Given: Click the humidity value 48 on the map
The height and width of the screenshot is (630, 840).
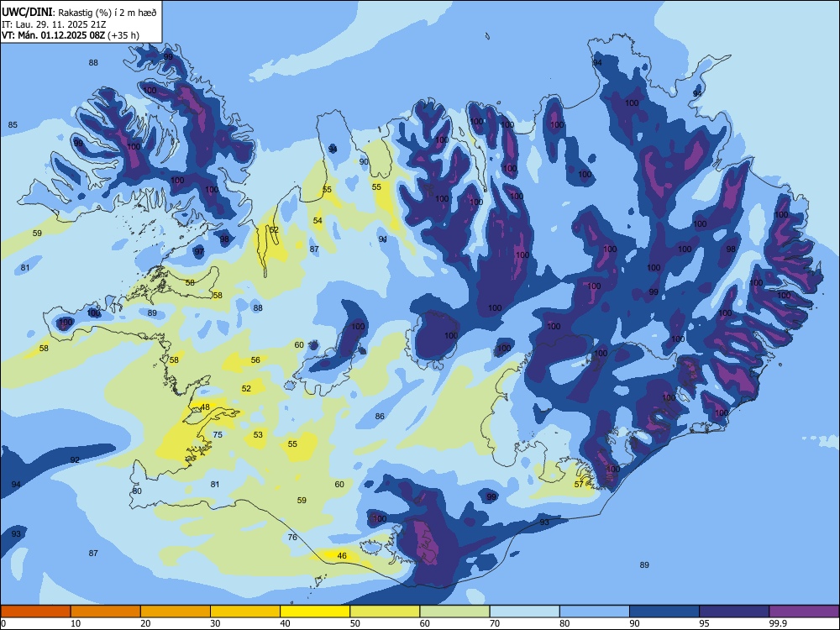Looking at the screenshot, I should (x=205, y=407).
